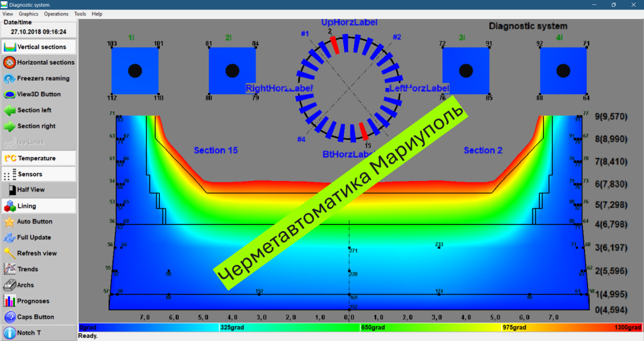644x341 pixels.
Task: Click the Section left green arrow icon
Action: [9, 111]
